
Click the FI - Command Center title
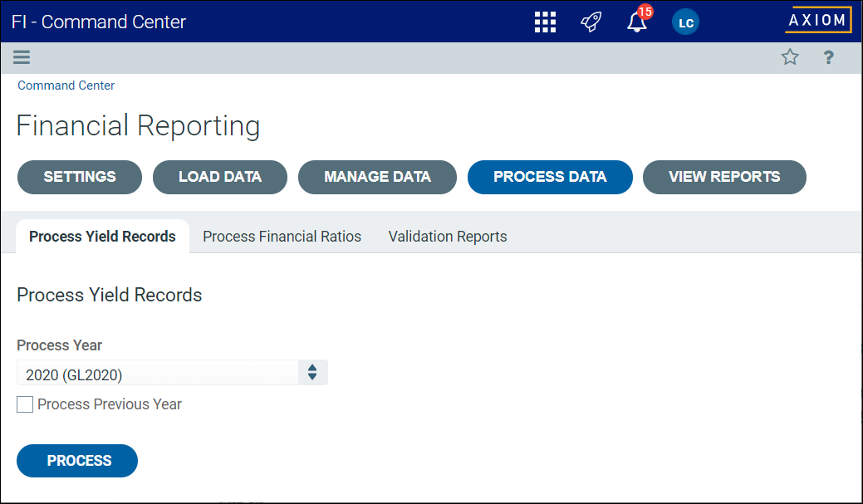99,22
